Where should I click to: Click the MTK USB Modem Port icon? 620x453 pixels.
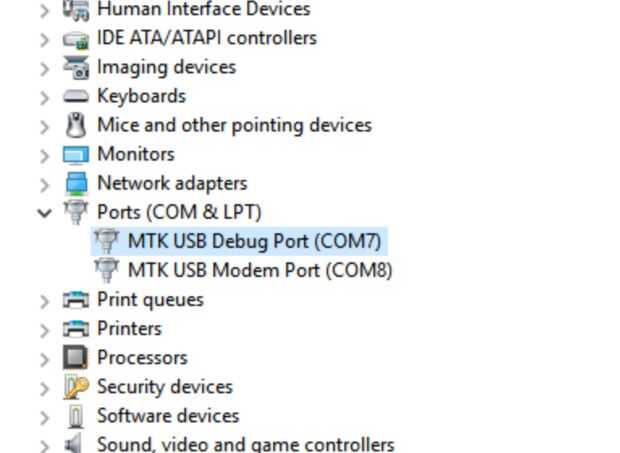107,270
